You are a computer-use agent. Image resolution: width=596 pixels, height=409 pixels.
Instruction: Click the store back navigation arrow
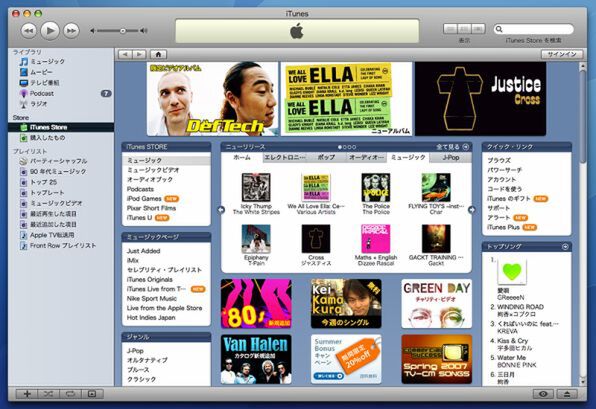(x=125, y=54)
